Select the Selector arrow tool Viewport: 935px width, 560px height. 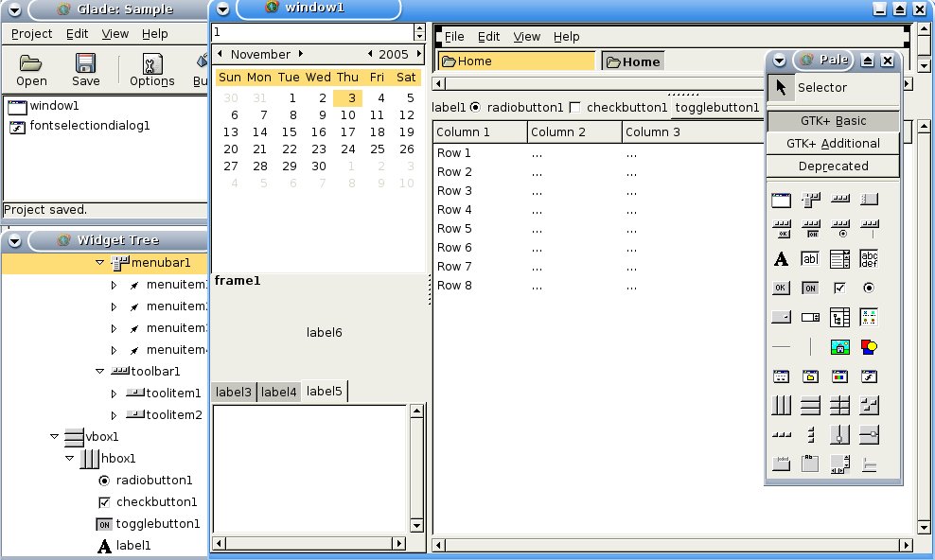click(781, 87)
